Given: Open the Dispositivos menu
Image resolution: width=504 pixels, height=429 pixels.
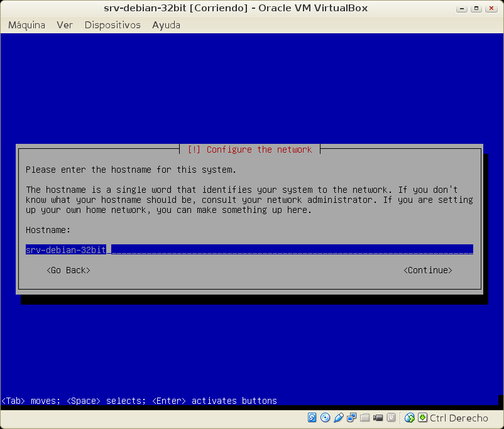Looking at the screenshot, I should click(x=112, y=25).
